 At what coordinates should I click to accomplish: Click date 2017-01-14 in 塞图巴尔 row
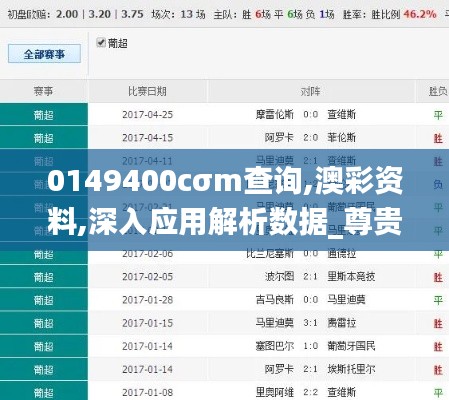coord(147,346)
